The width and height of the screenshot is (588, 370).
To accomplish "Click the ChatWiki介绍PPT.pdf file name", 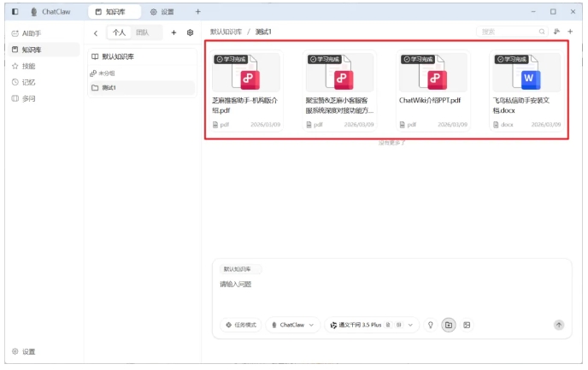I will pos(430,101).
